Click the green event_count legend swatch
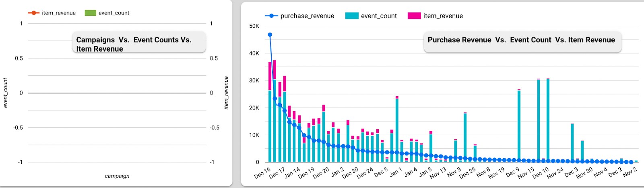Image resolution: width=644 pixels, height=188 pixels. click(90, 13)
